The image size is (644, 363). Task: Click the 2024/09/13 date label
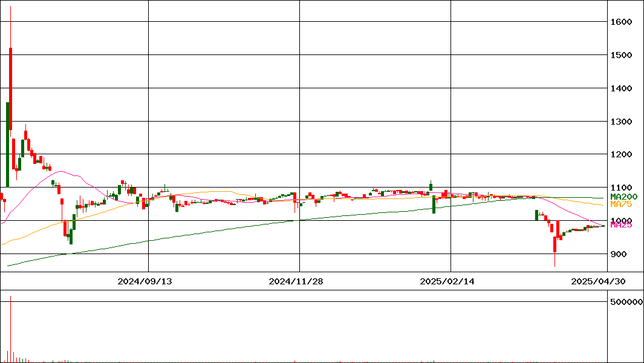point(145,281)
